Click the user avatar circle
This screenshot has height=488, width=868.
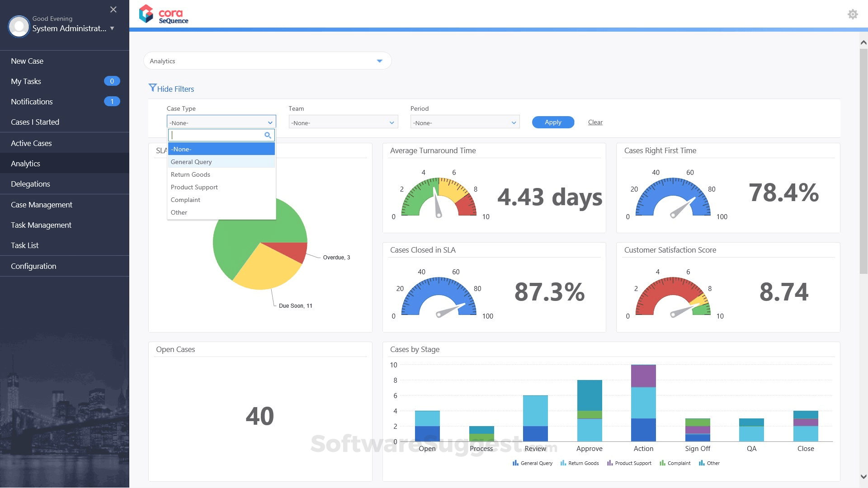pyautogui.click(x=19, y=27)
